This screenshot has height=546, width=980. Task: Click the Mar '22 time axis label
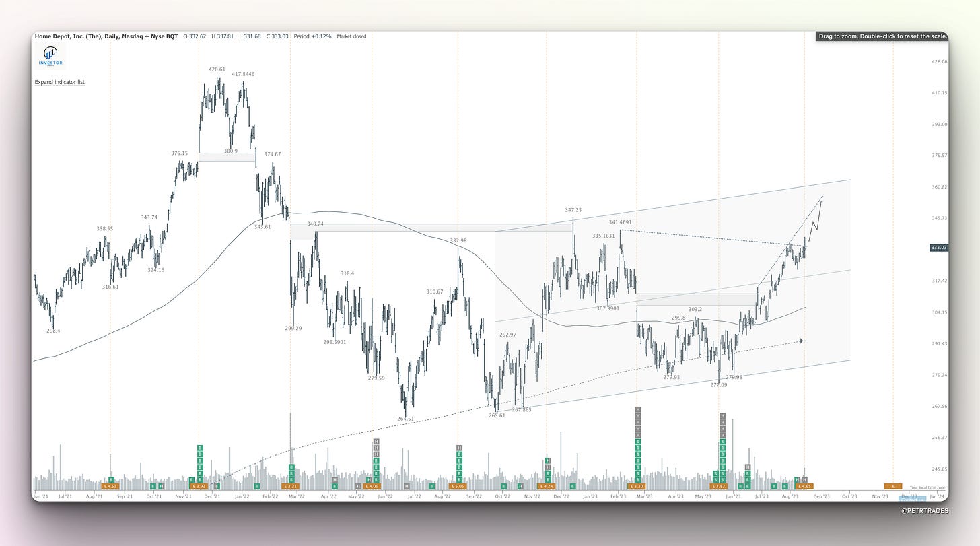pos(297,496)
